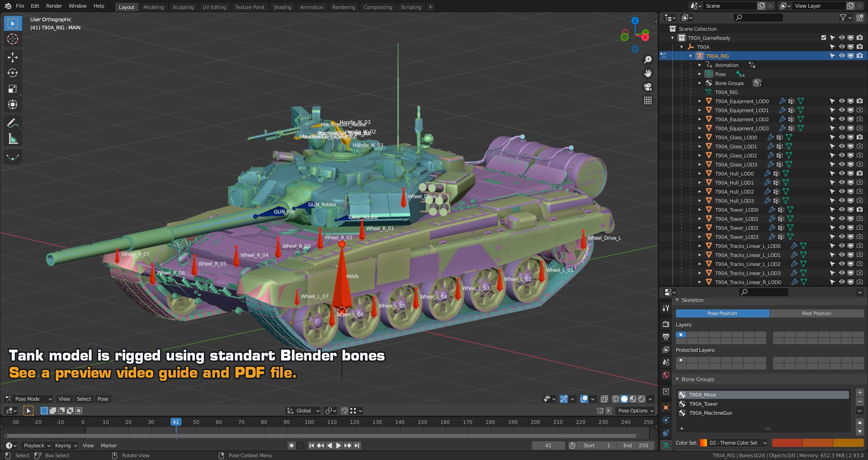Select the T90A_Tower bone group
The height and width of the screenshot is (460, 868).
coord(763,404)
